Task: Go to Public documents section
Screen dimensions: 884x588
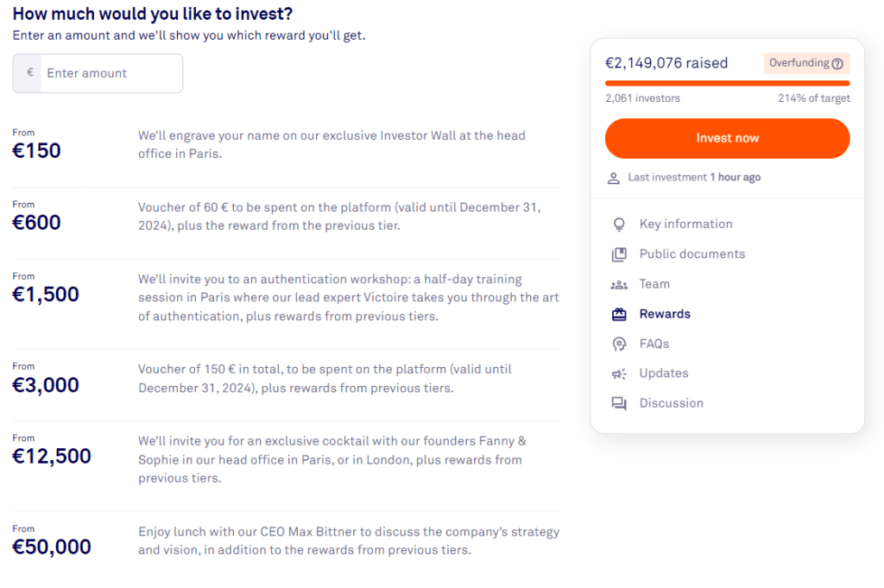Action: tap(691, 255)
